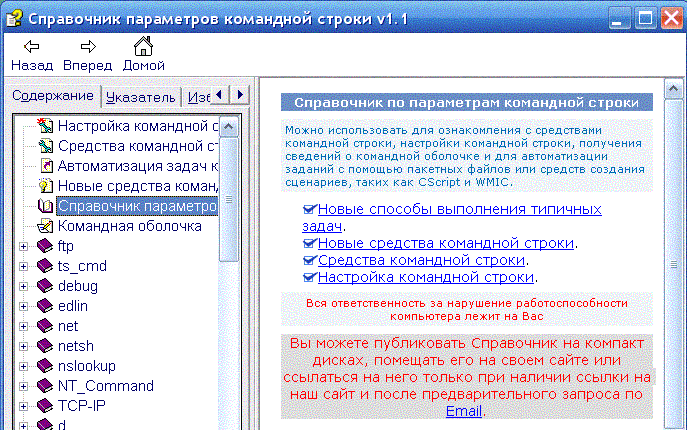This screenshot has height=431, width=687.
Task: Select the nslookup label in tree
Action: tap(87, 366)
